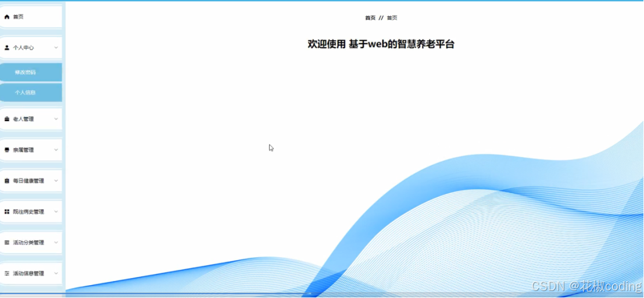Click the list icon for 活动分类管理
Viewport: 644px width, 298px height.
6,243
